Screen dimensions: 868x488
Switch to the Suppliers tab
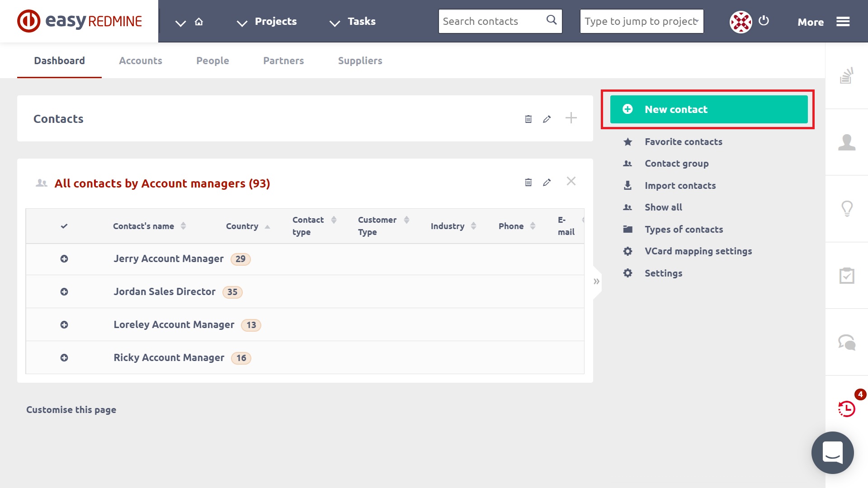point(360,61)
